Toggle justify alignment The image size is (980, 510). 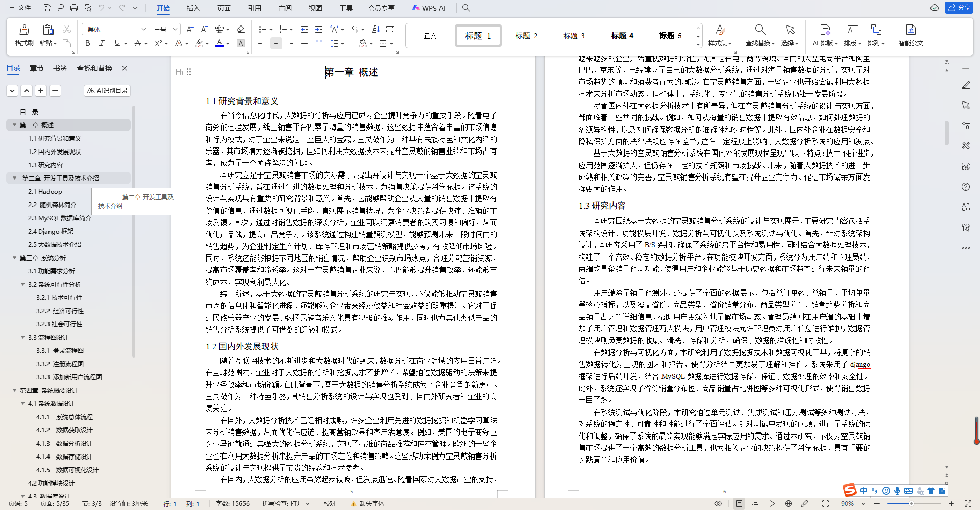(304, 43)
